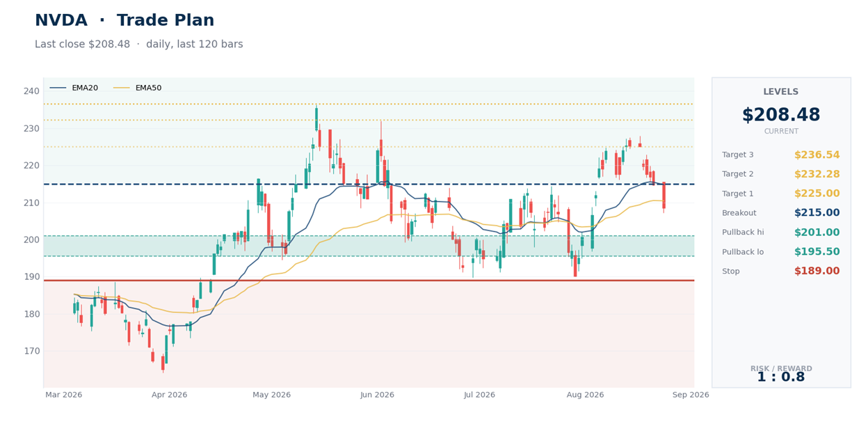Click the RISK / REWARD label
This screenshot has width=868, height=431.
(781, 369)
